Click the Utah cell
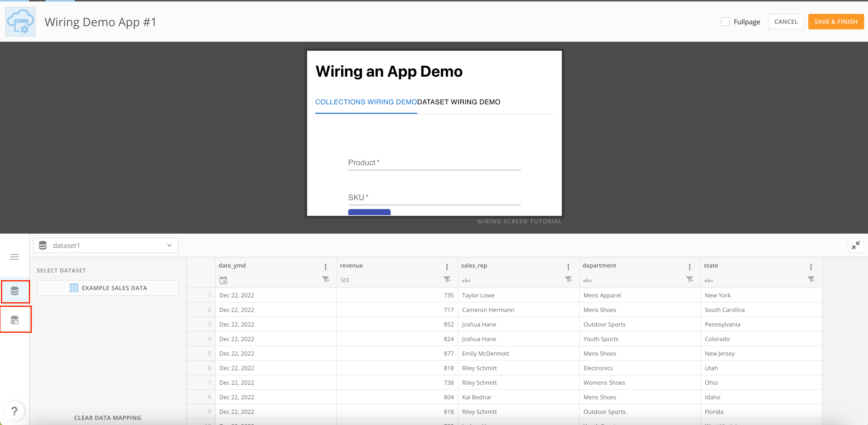This screenshot has width=868, height=425. coord(761,368)
